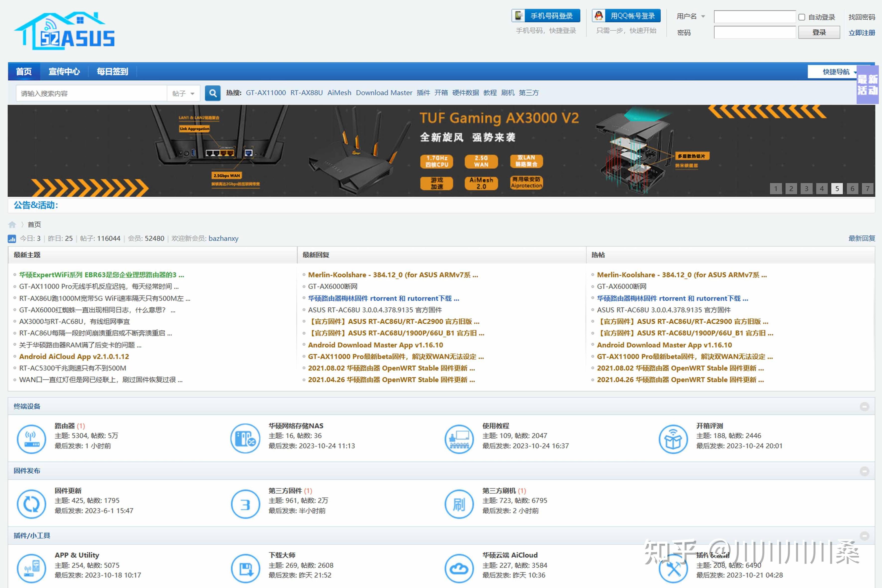Viewport: 882px width, 588px height.
Task: Open the third-party firmware icon
Action: [245, 504]
